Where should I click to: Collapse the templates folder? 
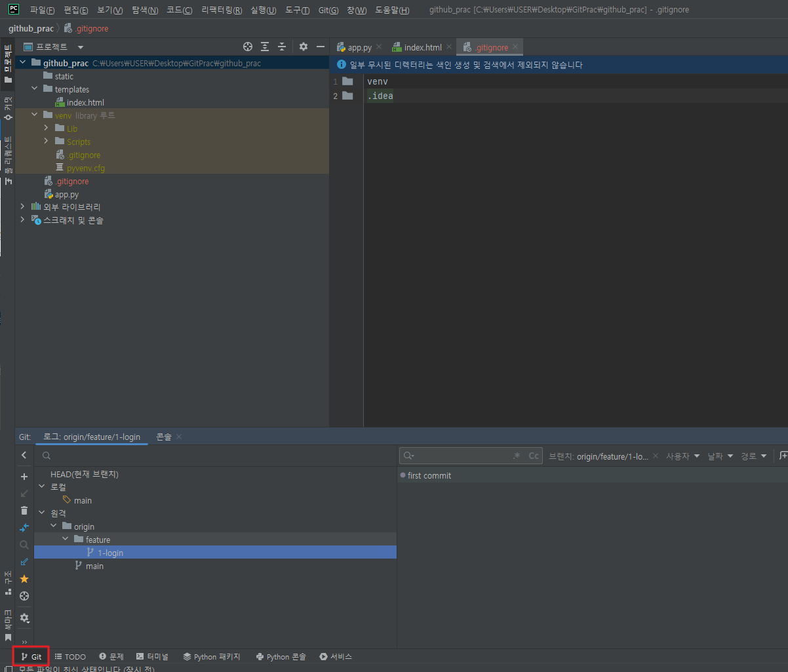35,89
